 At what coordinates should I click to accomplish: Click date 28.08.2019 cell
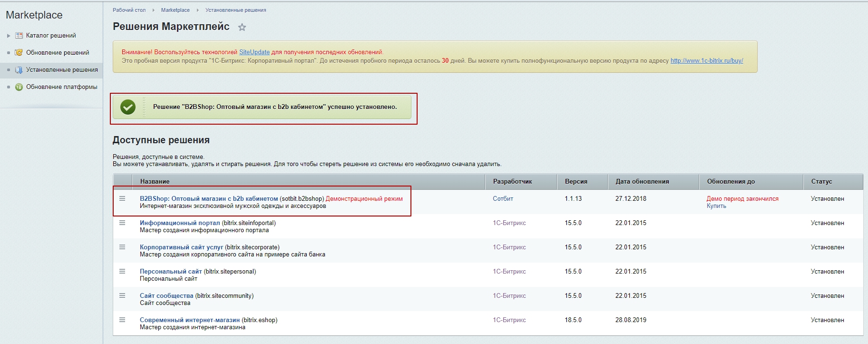tap(631, 320)
